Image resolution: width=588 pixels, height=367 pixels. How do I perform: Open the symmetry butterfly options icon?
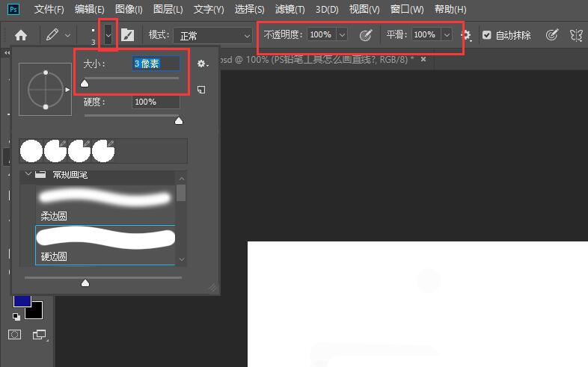(x=575, y=35)
